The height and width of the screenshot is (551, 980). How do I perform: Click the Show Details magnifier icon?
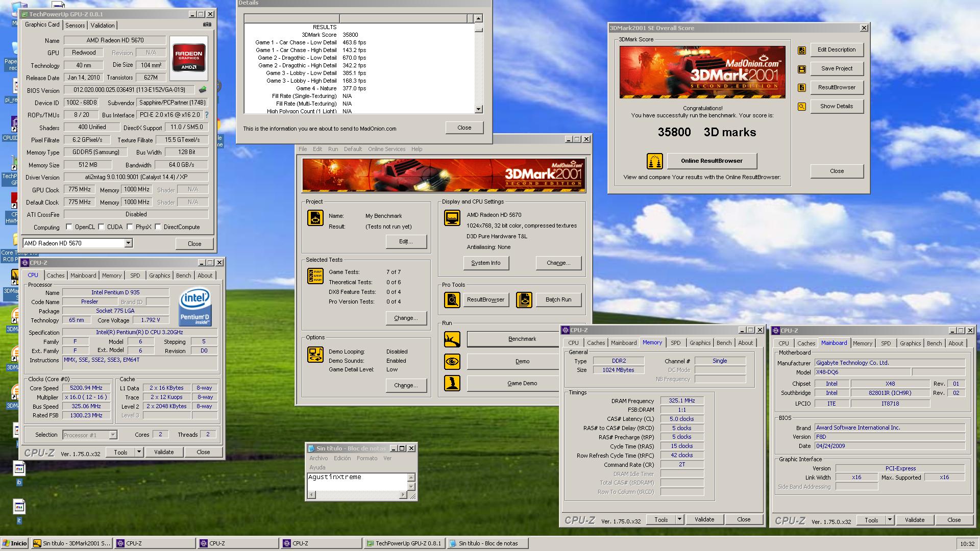pyautogui.click(x=802, y=107)
